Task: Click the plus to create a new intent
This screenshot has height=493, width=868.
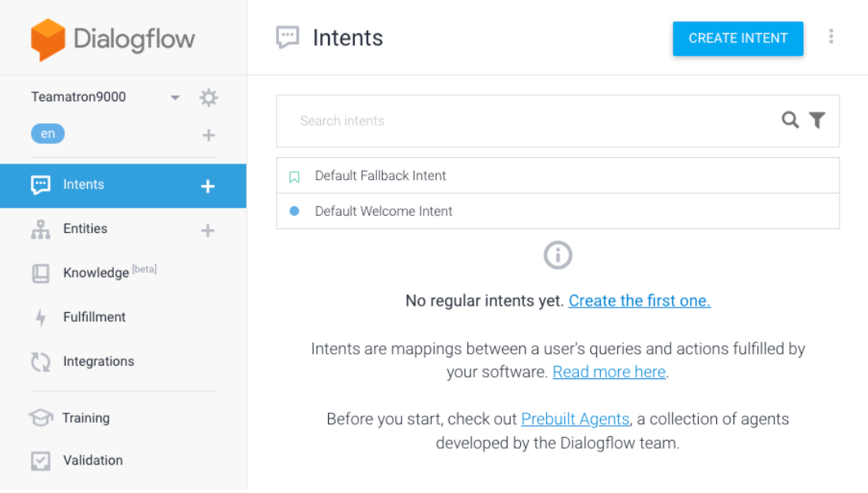Action: tap(207, 186)
